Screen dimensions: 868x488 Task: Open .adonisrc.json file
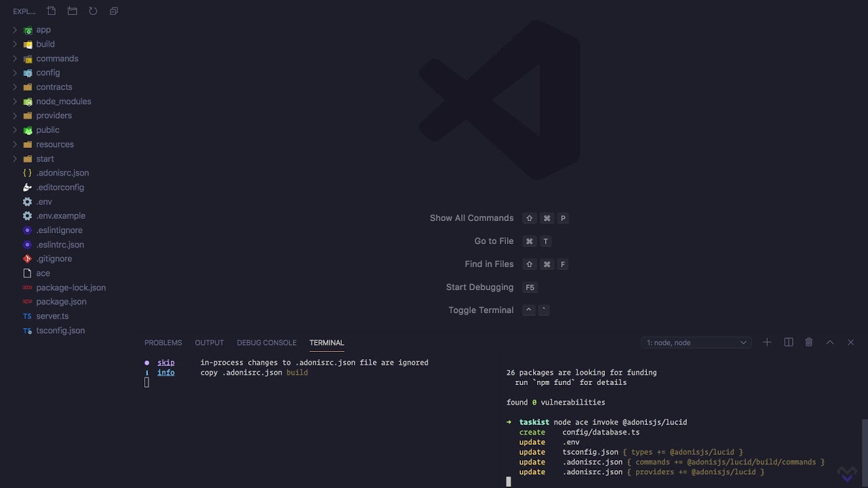point(62,173)
